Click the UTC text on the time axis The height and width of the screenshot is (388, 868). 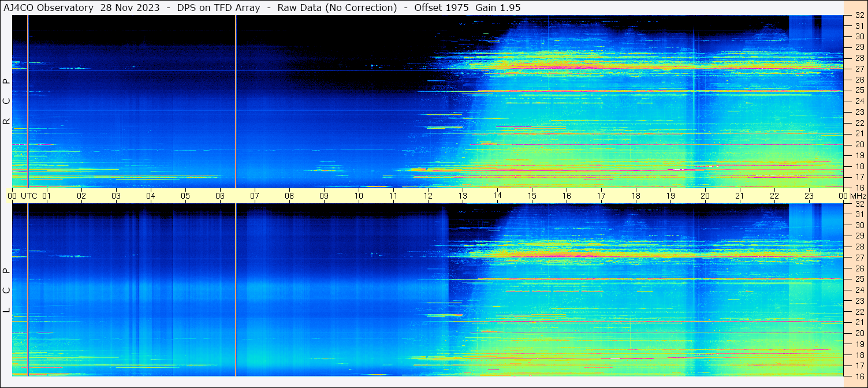pyautogui.click(x=29, y=196)
